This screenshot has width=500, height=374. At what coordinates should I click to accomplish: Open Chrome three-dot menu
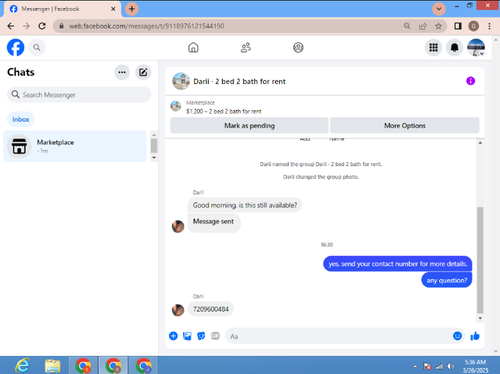(489, 26)
